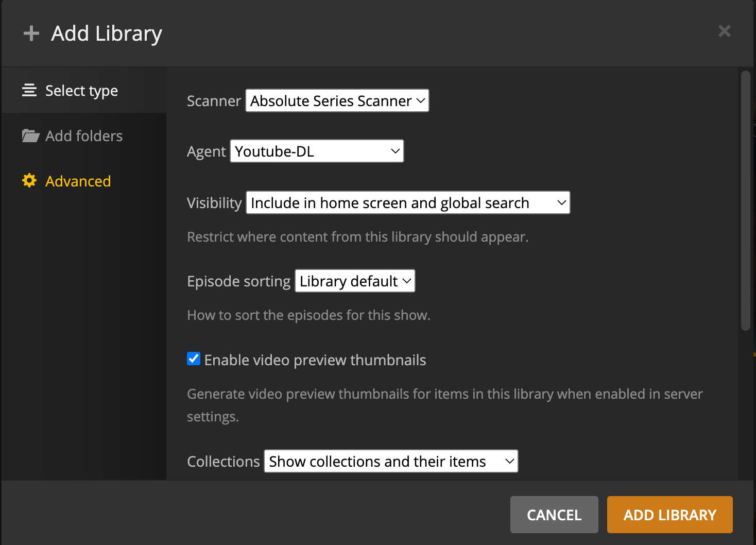The image size is (756, 545).
Task: Open the Scanner dropdown
Action: click(337, 100)
